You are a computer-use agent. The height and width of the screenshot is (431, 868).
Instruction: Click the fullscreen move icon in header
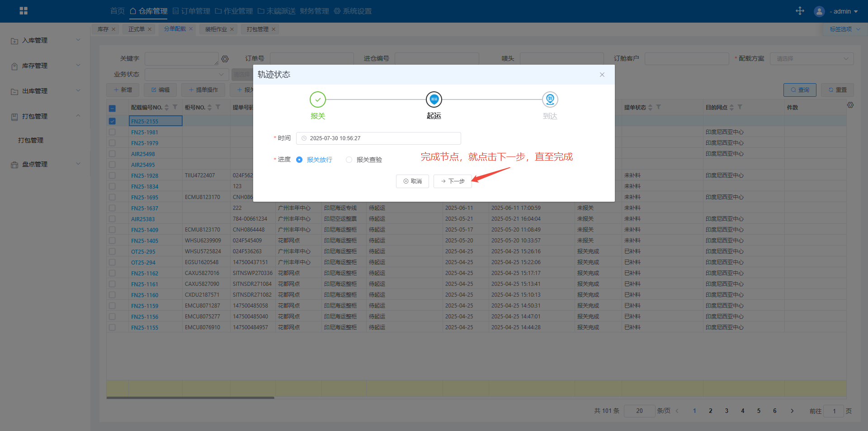[x=800, y=11]
